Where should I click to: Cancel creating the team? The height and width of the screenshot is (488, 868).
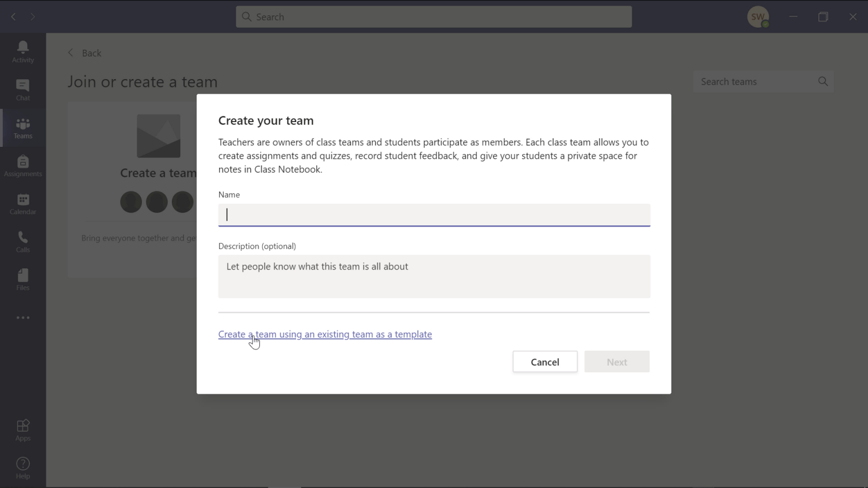coord(544,361)
